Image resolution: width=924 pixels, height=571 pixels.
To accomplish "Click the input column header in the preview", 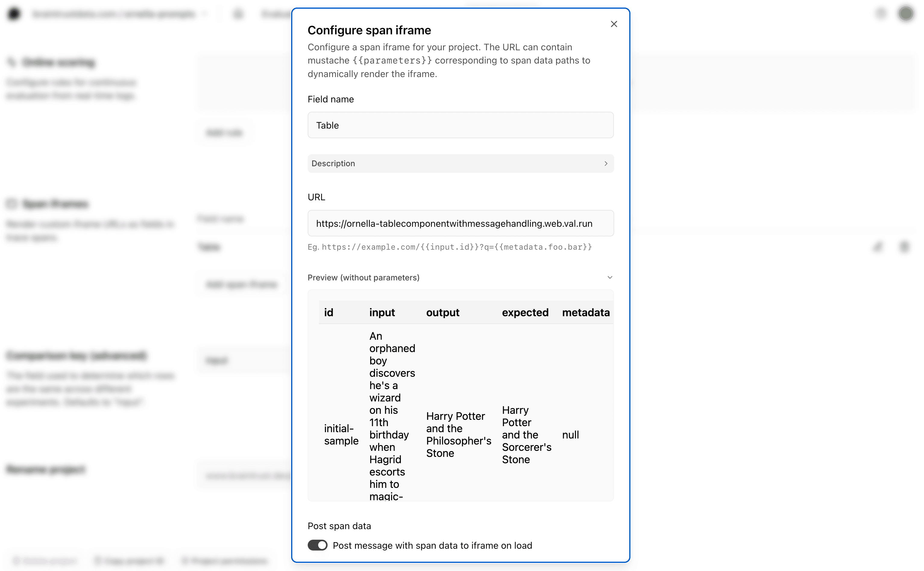I will click(x=382, y=312).
